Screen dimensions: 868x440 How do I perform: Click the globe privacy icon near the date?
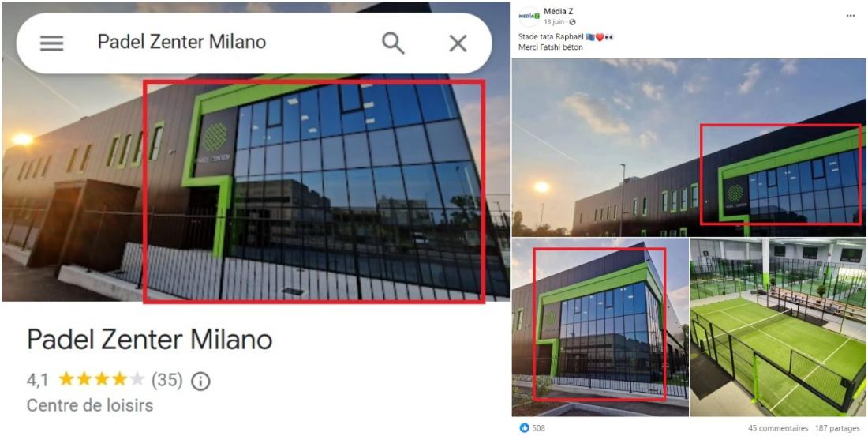point(572,22)
